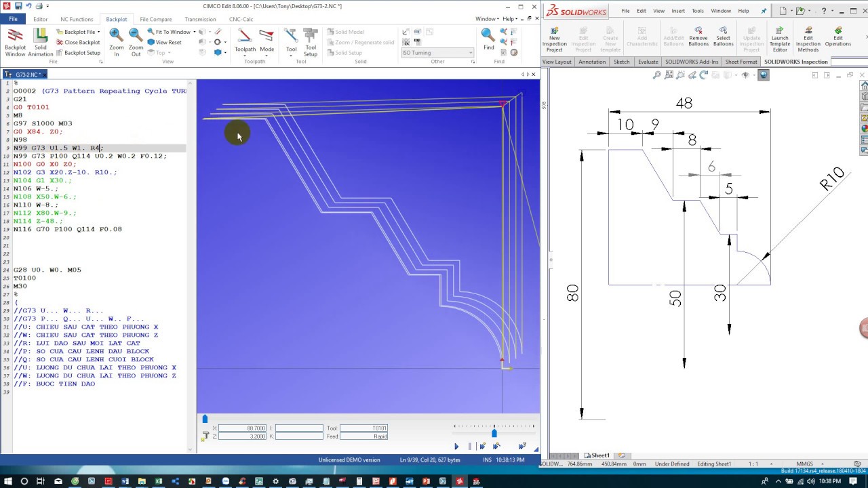Viewport: 868px width, 488px height.
Task: Open the SolidWorks Sketch tab
Action: coord(621,62)
